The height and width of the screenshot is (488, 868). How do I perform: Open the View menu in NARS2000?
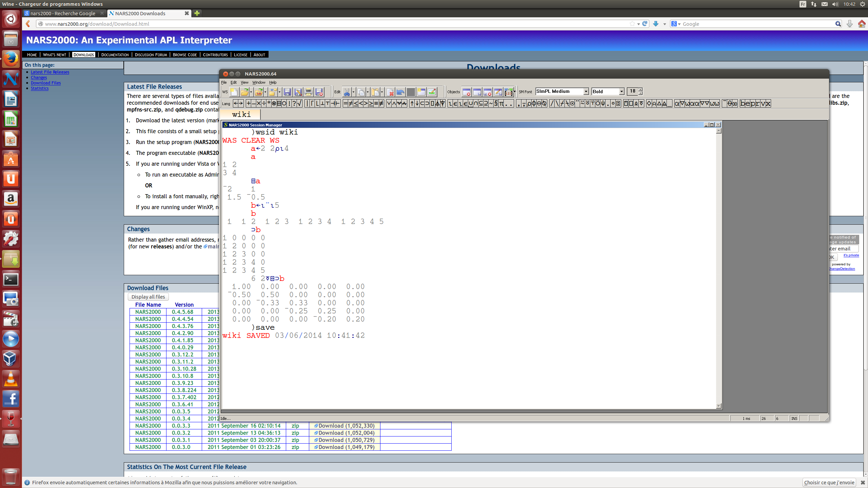click(244, 82)
